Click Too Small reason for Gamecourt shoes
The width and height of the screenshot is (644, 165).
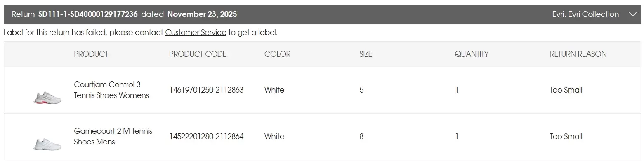[566, 136]
